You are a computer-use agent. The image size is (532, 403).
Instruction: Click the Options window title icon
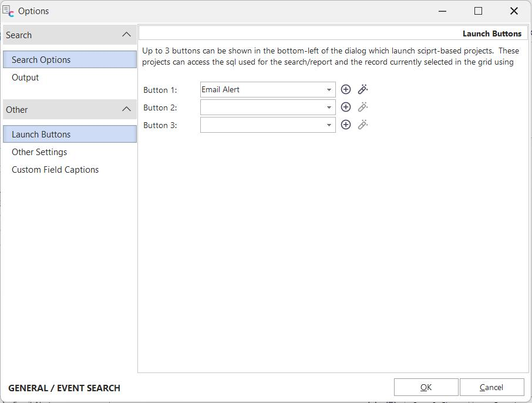pyautogui.click(x=8, y=11)
